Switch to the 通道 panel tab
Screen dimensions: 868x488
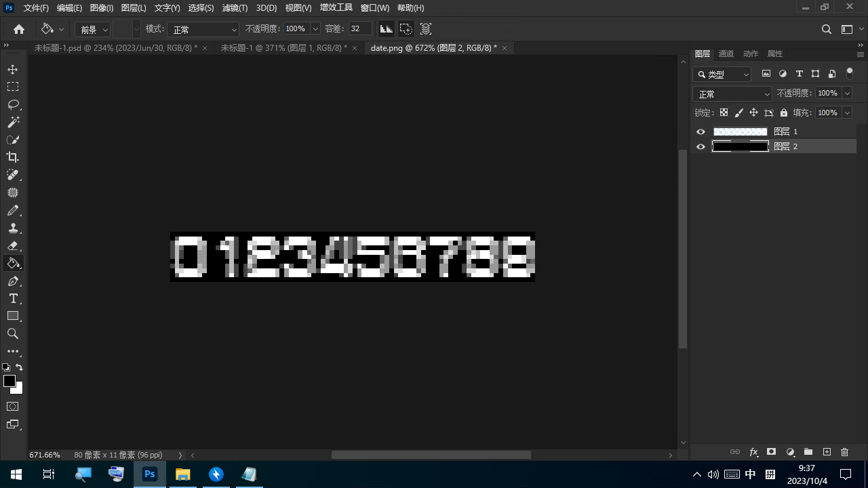(x=726, y=54)
